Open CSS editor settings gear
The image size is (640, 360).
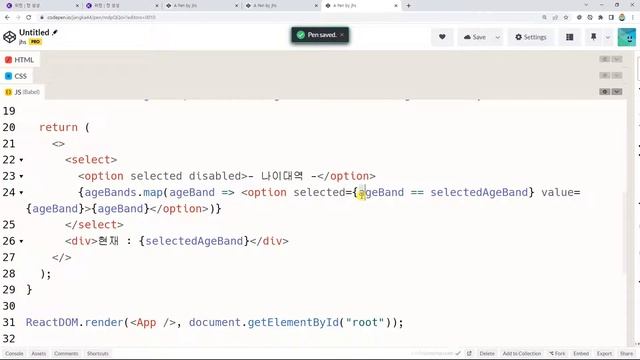(604, 76)
